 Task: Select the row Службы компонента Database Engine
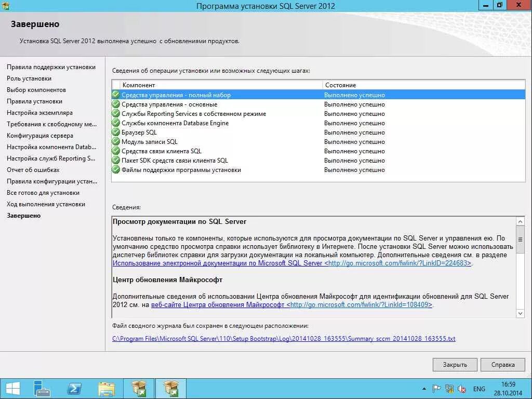(x=318, y=123)
